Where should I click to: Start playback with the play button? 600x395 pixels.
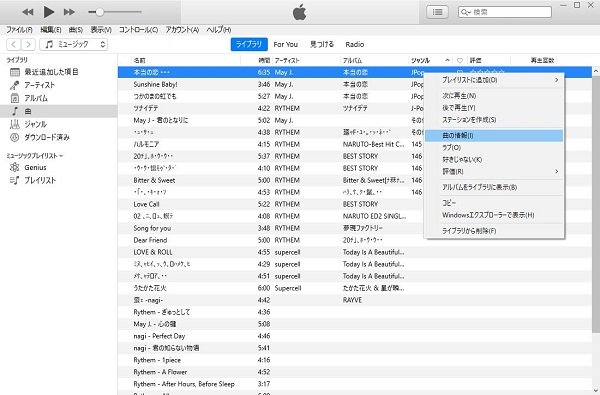[x=49, y=12]
